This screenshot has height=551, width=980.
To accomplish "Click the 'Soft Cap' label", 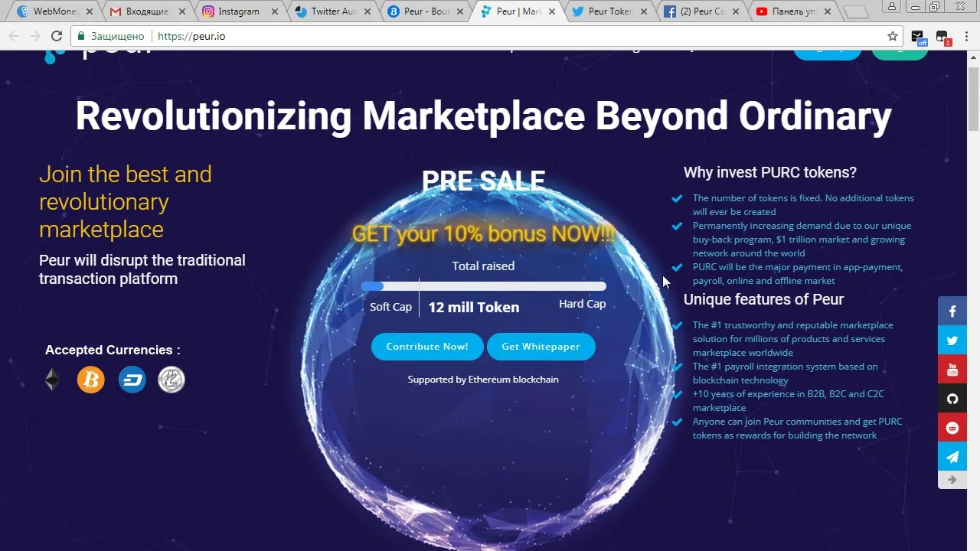I will click(x=390, y=306).
